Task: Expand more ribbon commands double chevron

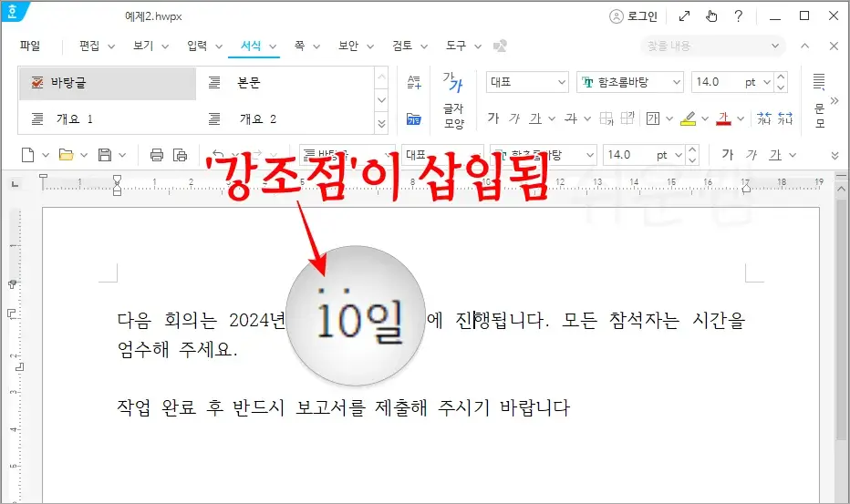Action: point(834,100)
